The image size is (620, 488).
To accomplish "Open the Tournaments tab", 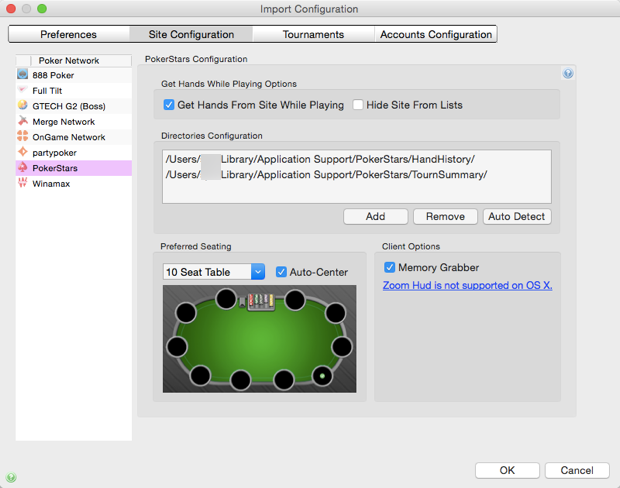I will [x=313, y=34].
